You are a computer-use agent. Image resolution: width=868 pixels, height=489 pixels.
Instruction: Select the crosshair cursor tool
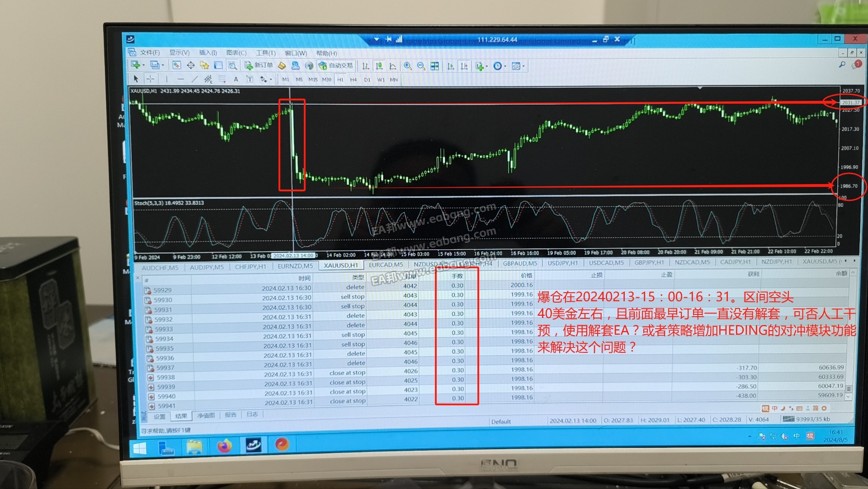click(x=150, y=79)
